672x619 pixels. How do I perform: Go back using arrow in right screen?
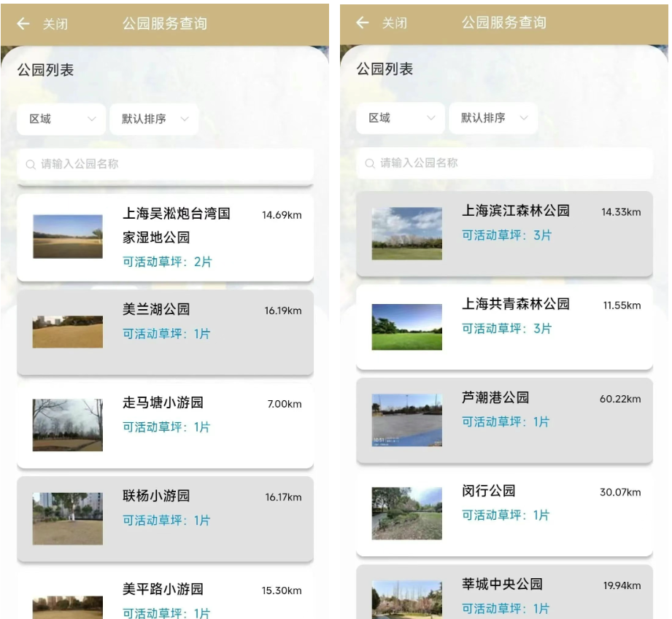coord(363,23)
